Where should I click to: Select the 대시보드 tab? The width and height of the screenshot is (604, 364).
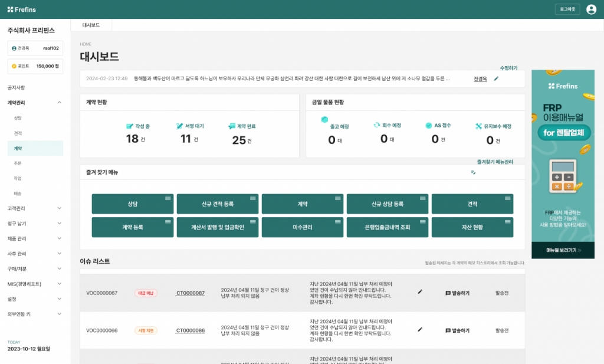tap(91, 25)
